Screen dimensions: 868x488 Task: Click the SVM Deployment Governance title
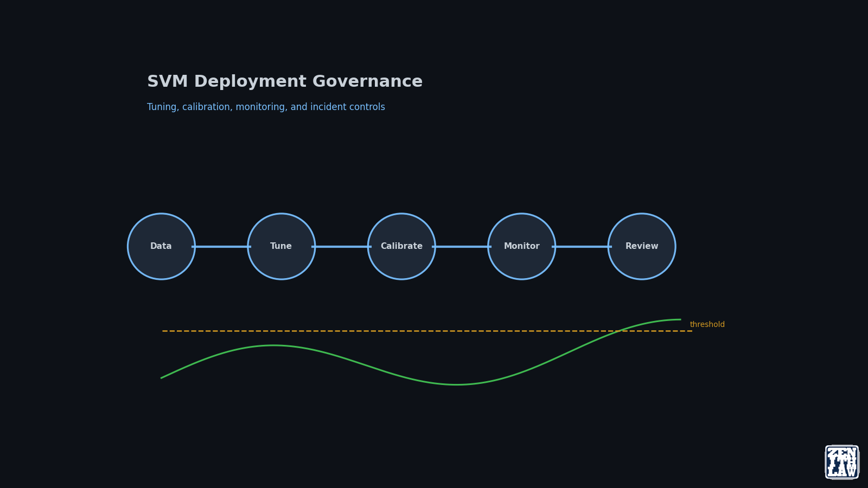285,82
